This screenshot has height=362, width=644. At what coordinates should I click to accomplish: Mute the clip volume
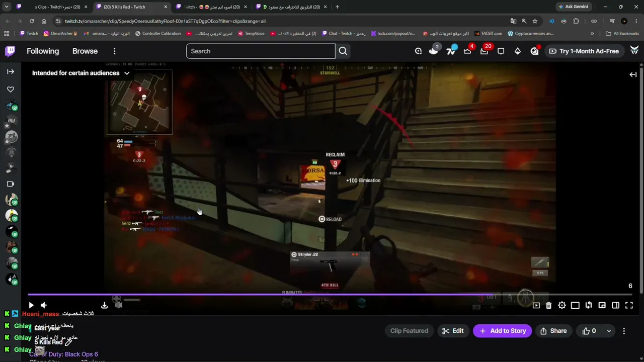[x=44, y=305]
